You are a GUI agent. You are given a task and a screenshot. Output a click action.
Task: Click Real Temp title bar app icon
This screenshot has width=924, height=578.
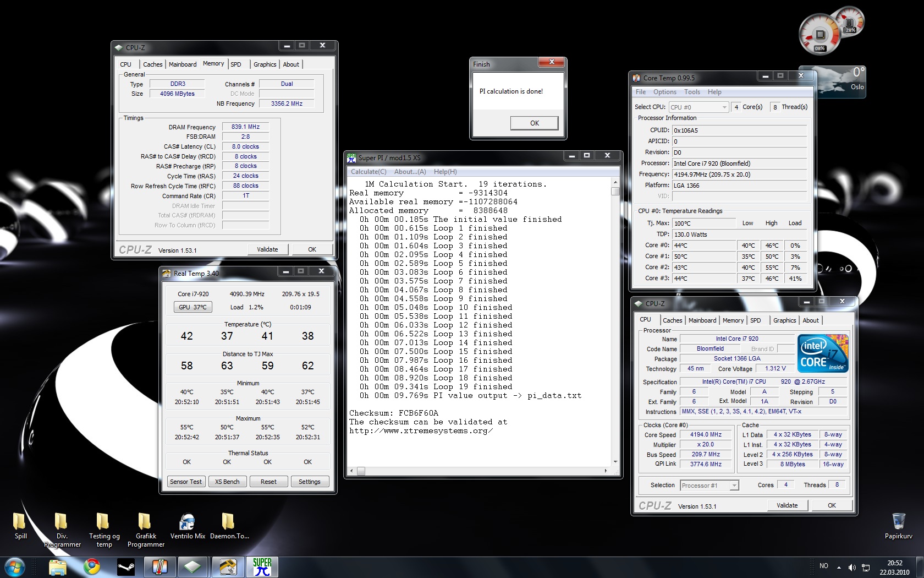(166, 274)
